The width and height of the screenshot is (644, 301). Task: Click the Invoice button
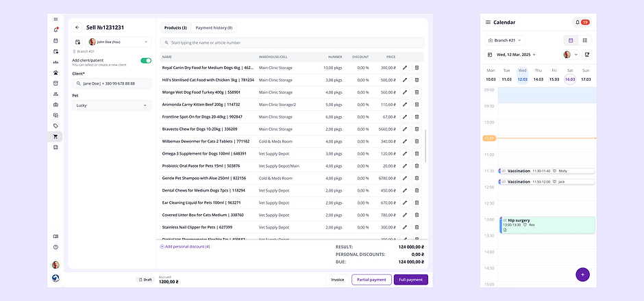pyautogui.click(x=338, y=280)
